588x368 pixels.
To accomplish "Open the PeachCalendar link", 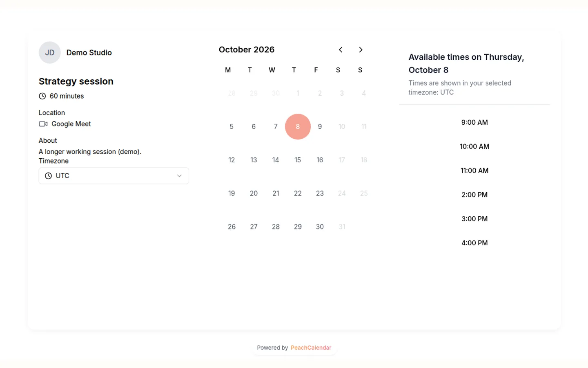I will (311, 348).
